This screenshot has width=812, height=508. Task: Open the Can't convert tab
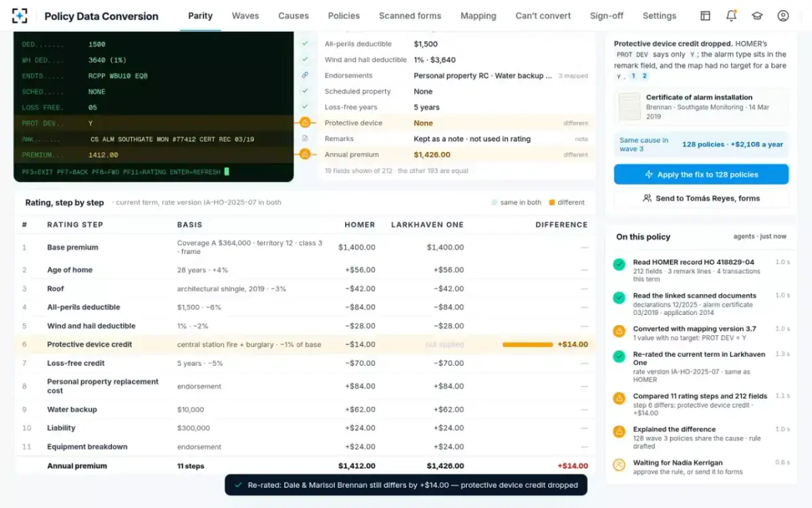coord(543,16)
